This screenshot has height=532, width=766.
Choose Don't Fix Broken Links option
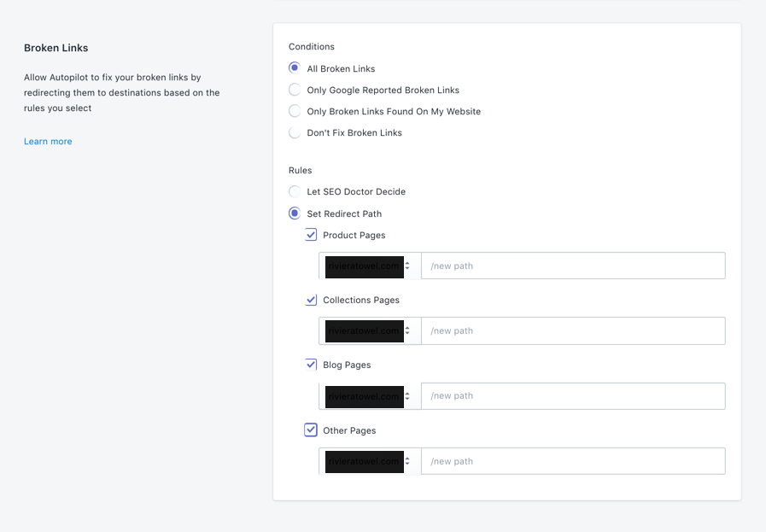click(x=295, y=132)
